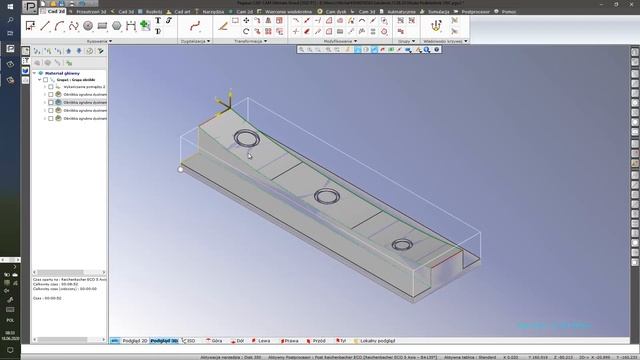Screen dimensions: 640x360
Task: Click the magnifier zoom icon in view toolbar
Action: 427,49
